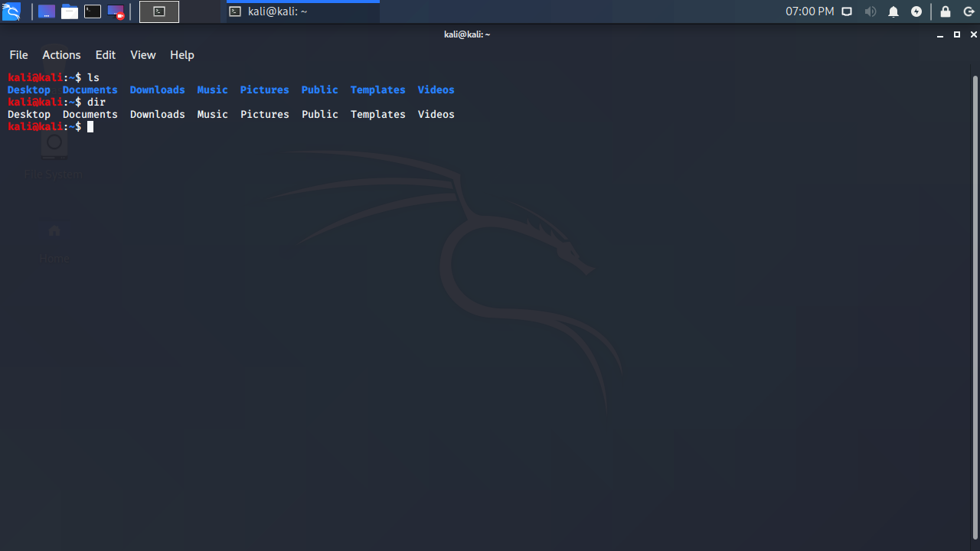Open the terminal emulator taskbar icon
This screenshot has height=551, width=980.
click(92, 11)
